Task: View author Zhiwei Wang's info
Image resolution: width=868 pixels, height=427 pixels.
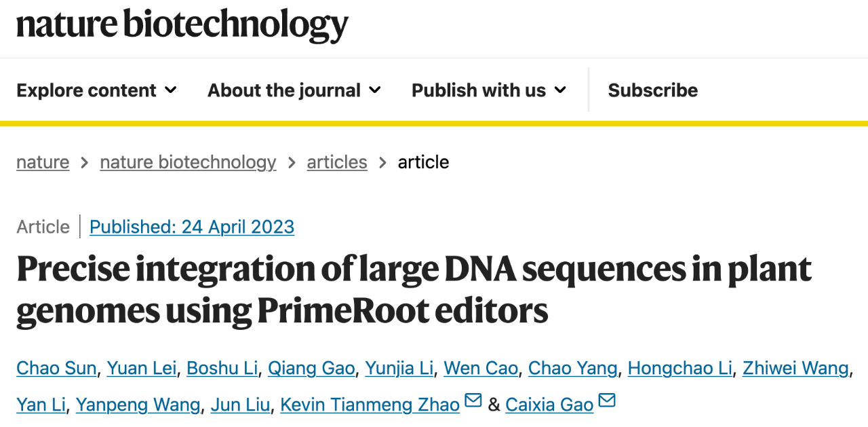Action: [x=795, y=369]
